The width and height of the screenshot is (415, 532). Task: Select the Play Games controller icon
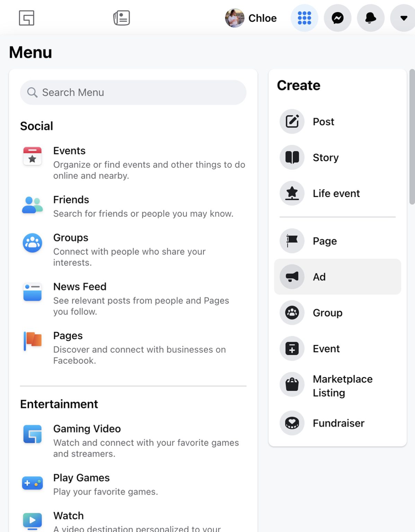tap(32, 483)
